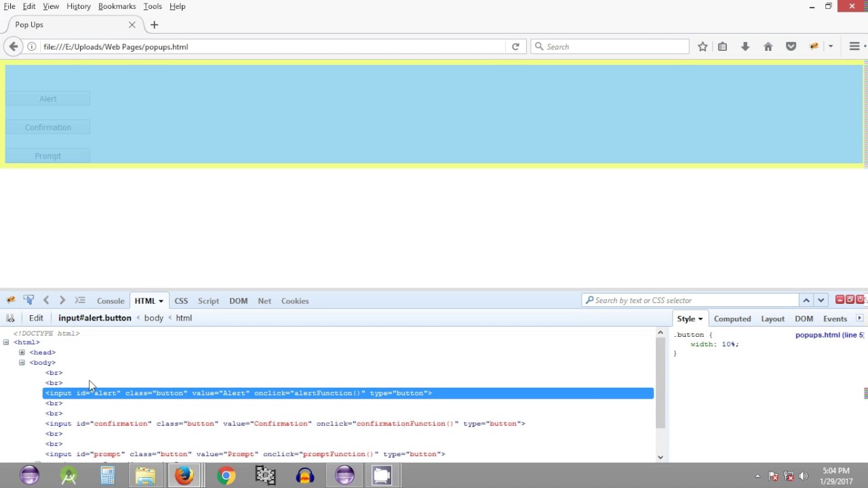Open the Layout side panel tab
This screenshot has height=488, width=868.
pyautogui.click(x=772, y=319)
